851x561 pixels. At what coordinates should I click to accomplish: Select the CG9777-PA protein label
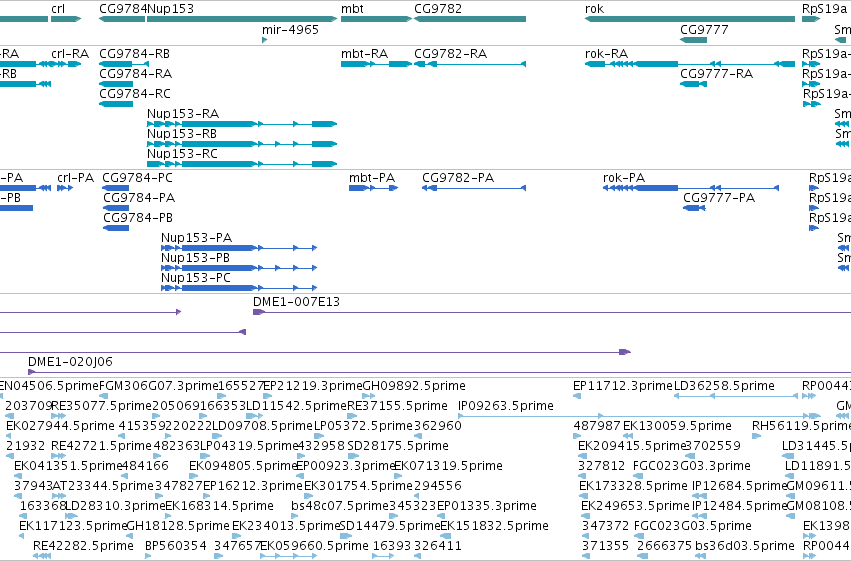[719, 198]
